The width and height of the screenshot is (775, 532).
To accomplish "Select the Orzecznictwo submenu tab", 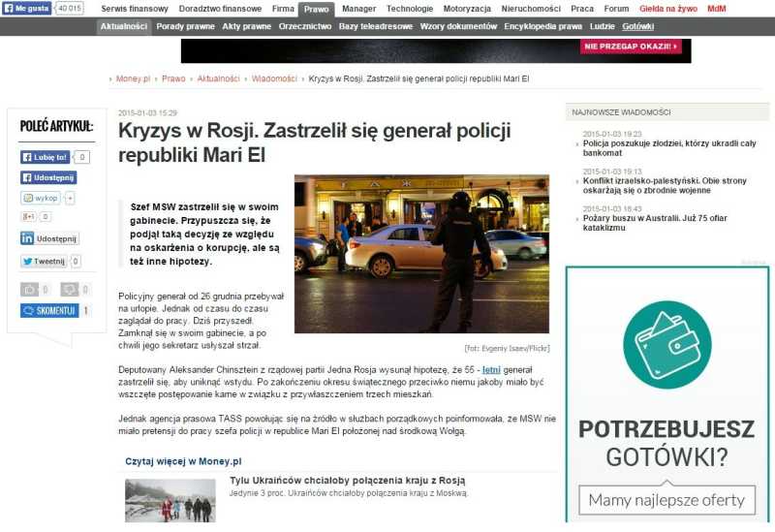I will click(304, 26).
